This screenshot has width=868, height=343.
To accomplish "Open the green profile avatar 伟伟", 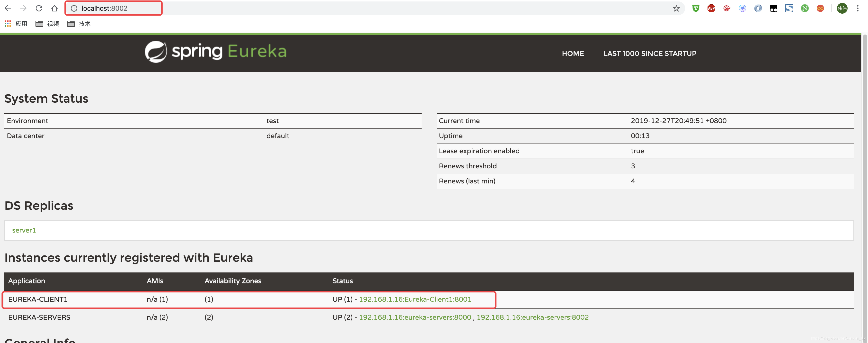I will (842, 9).
